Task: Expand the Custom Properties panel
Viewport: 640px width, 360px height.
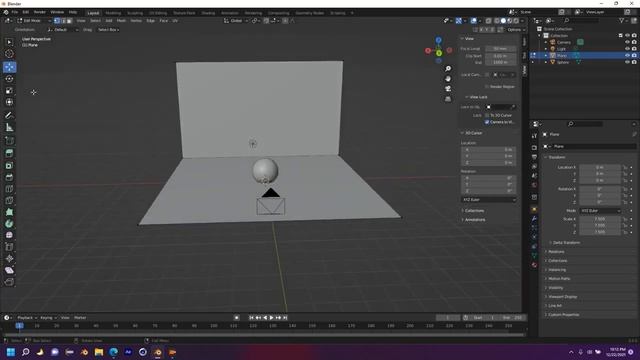Action: coord(563,315)
